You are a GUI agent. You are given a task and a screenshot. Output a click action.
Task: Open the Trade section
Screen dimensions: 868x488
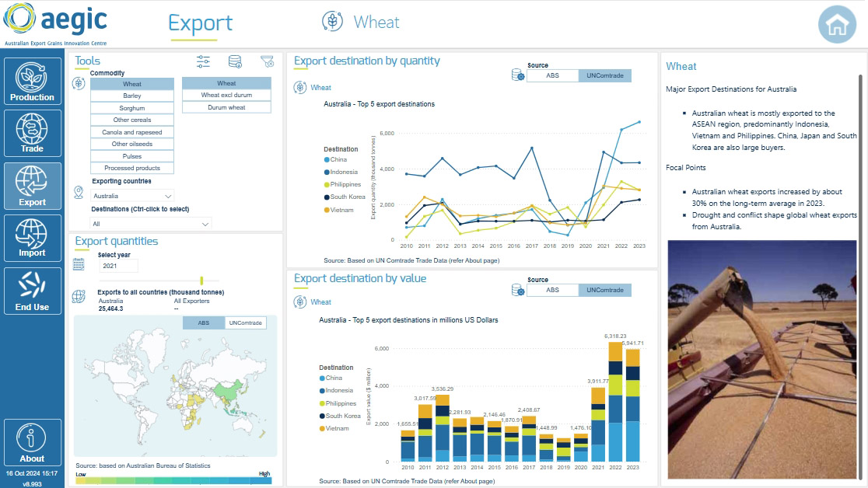(x=32, y=132)
